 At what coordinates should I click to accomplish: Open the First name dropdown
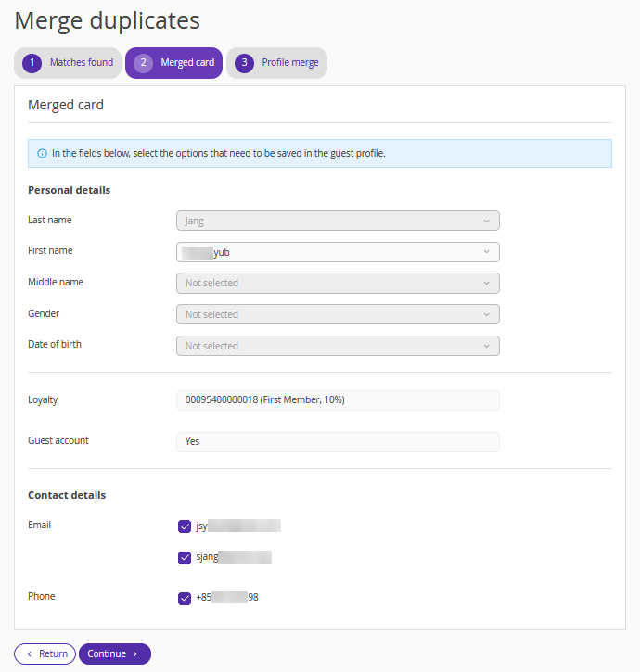click(338, 252)
